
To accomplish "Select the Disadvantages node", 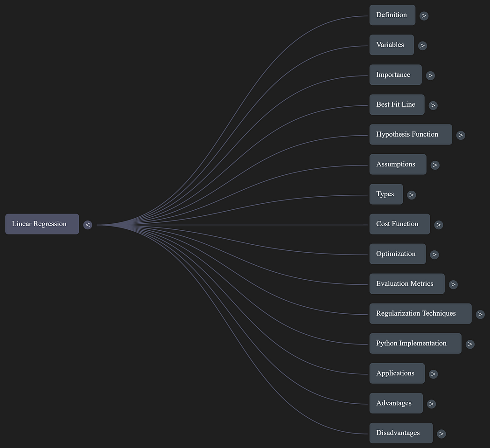I will pyautogui.click(x=401, y=433).
